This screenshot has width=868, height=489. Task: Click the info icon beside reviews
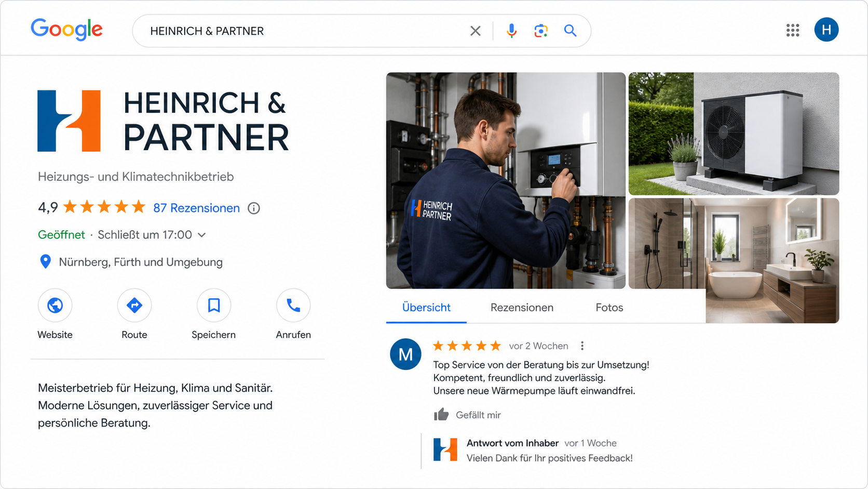[254, 208]
